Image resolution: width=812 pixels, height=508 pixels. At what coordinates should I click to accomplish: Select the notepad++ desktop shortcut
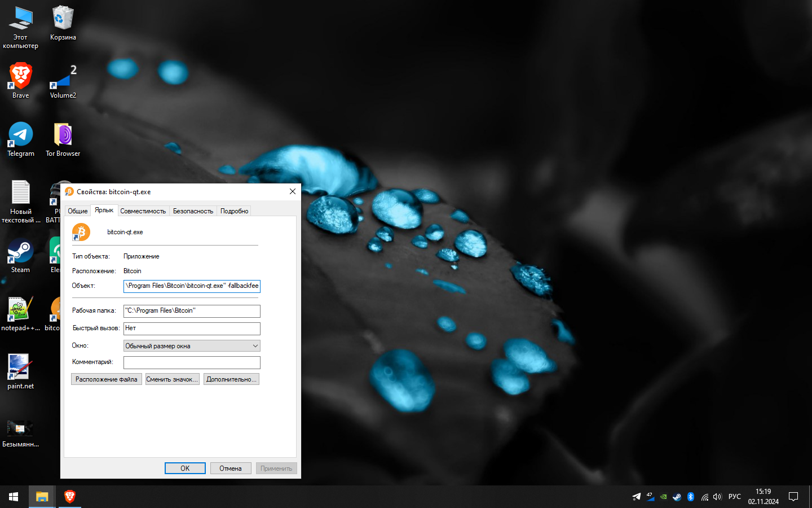tap(20, 314)
